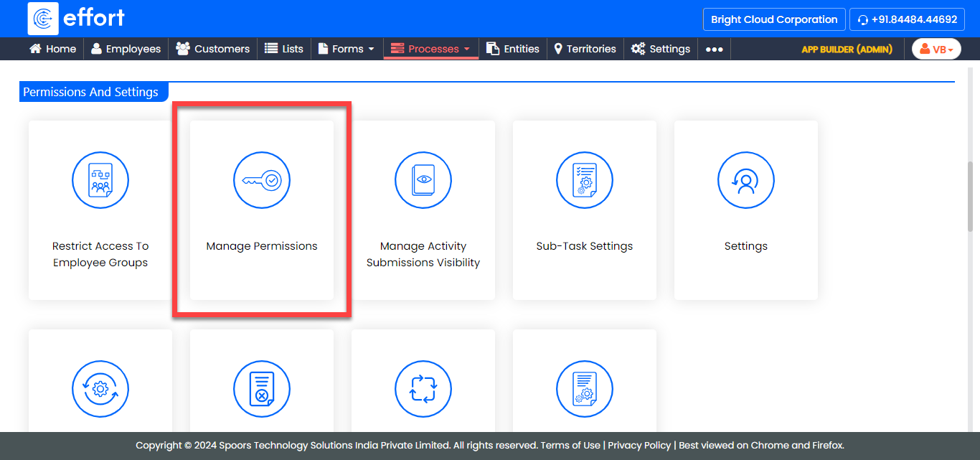Click the Settings user refresh icon
Screen dimensions: 980x460
point(746,180)
